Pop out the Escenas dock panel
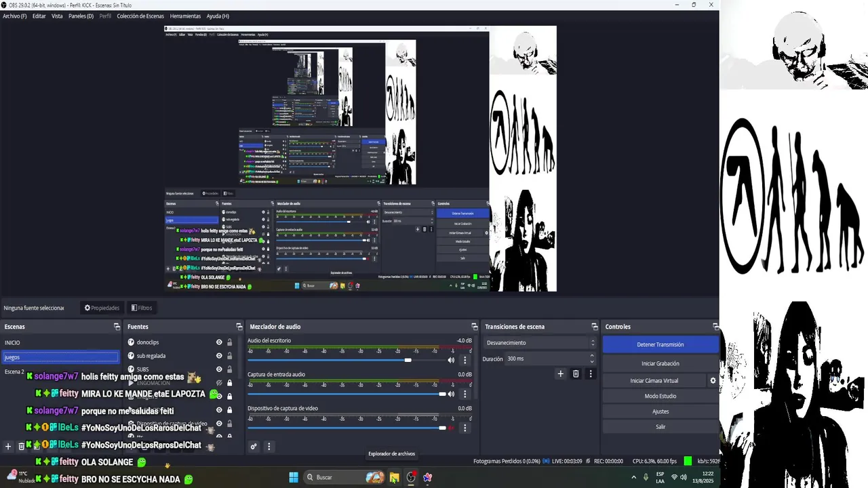 [117, 327]
